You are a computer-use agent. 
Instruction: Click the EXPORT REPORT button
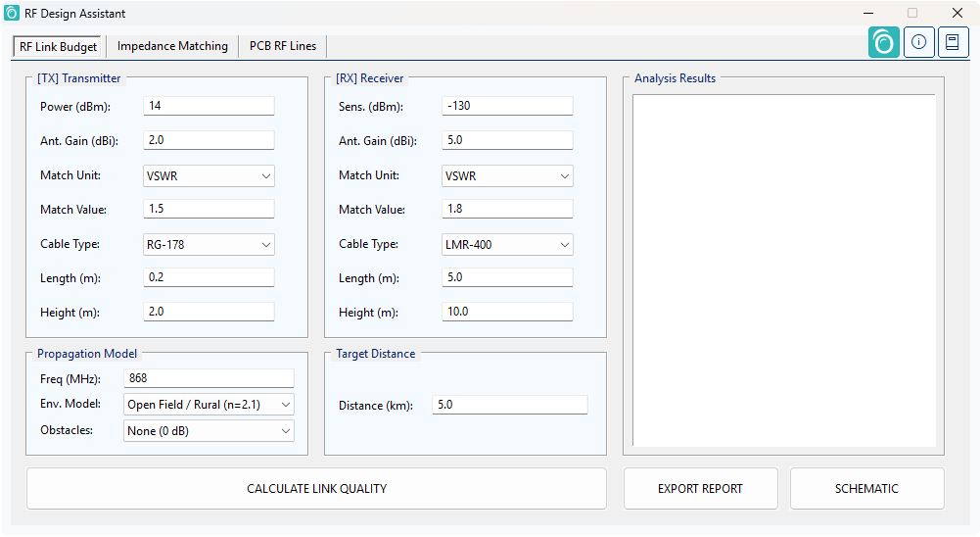pos(701,489)
